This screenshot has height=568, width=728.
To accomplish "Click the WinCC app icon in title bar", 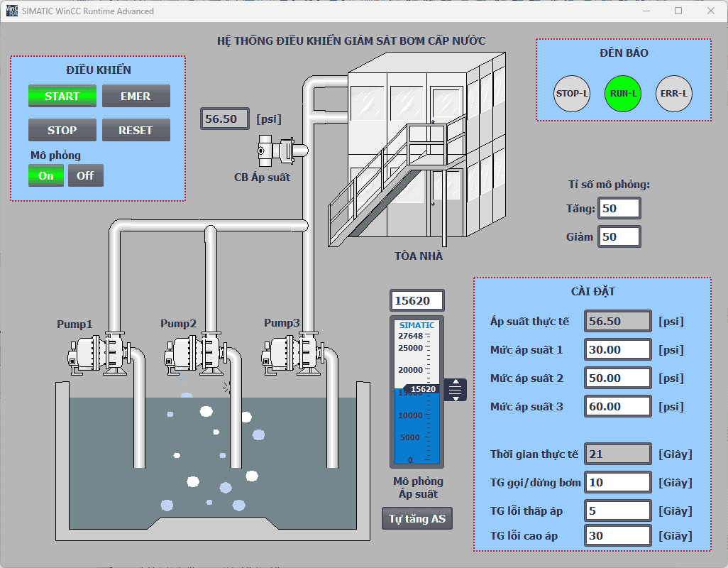I will (x=11, y=11).
